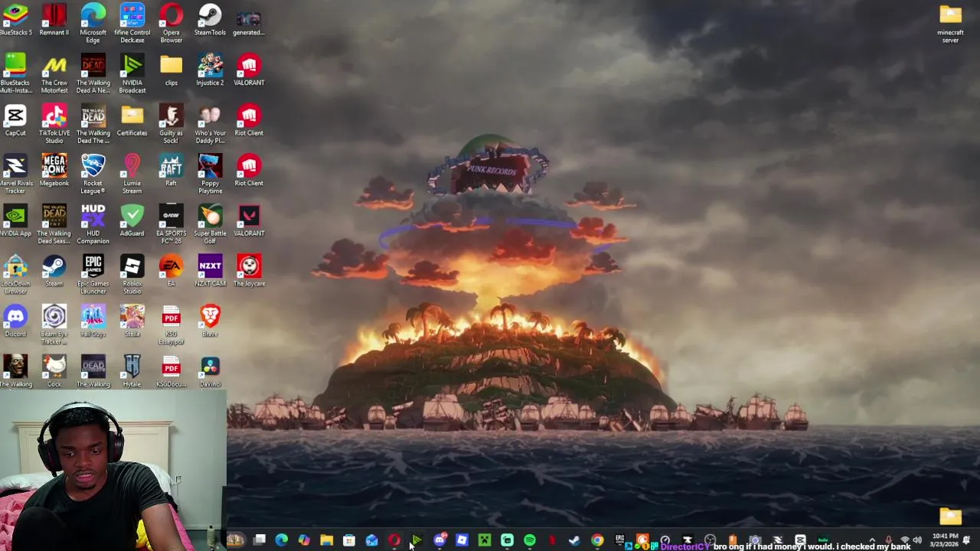Open the DaVinci desktop shortcut
The image size is (980, 551).
coord(210,371)
